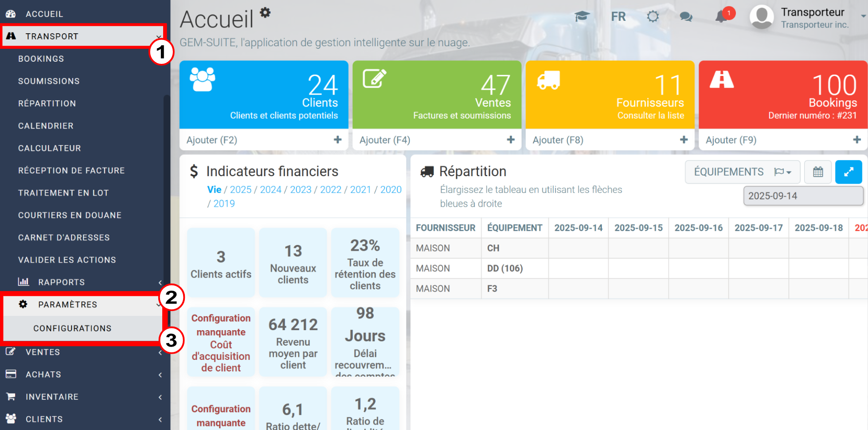Go to Bookings in the sidebar
Viewport: 868px width, 430px height.
pyautogui.click(x=41, y=59)
